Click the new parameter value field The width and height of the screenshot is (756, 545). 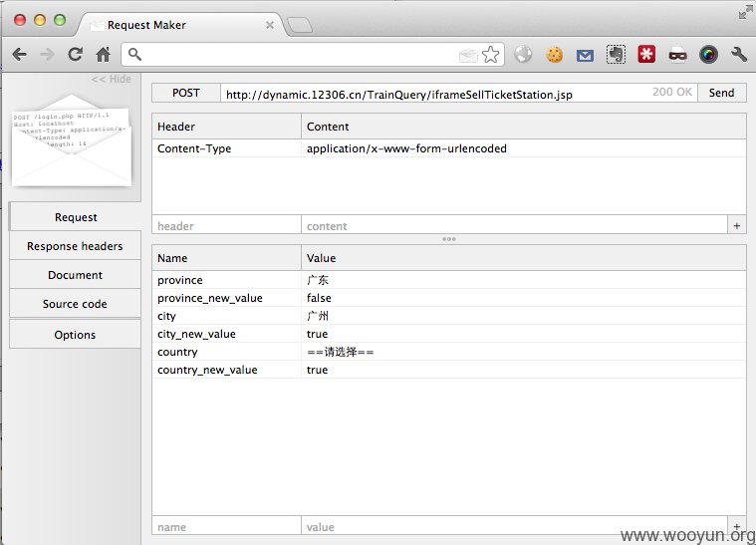pyautogui.click(x=514, y=526)
